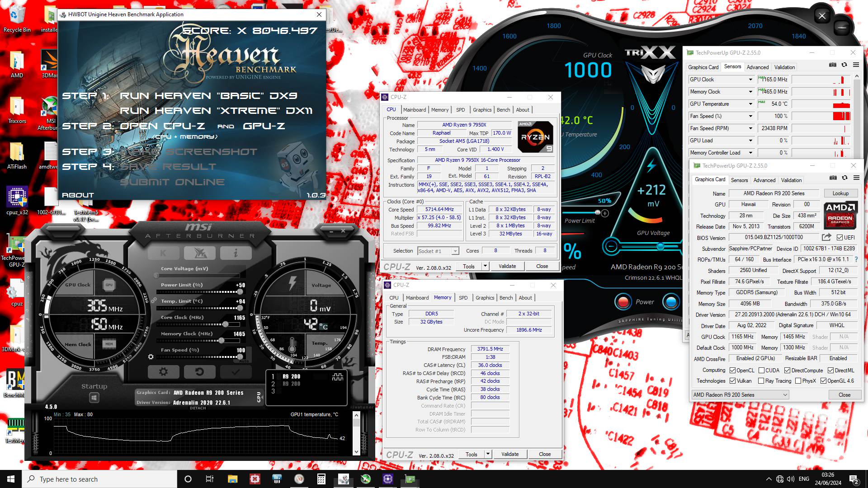The width and height of the screenshot is (868, 488).
Task: Toggle Afterburner Startup Windows icon
Action: coord(94,398)
